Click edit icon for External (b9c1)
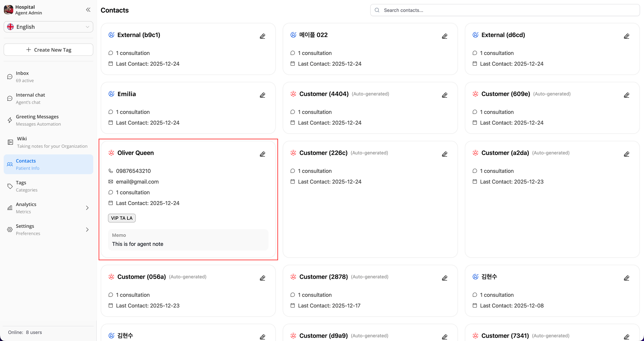The width and height of the screenshot is (644, 341). pyautogui.click(x=262, y=36)
